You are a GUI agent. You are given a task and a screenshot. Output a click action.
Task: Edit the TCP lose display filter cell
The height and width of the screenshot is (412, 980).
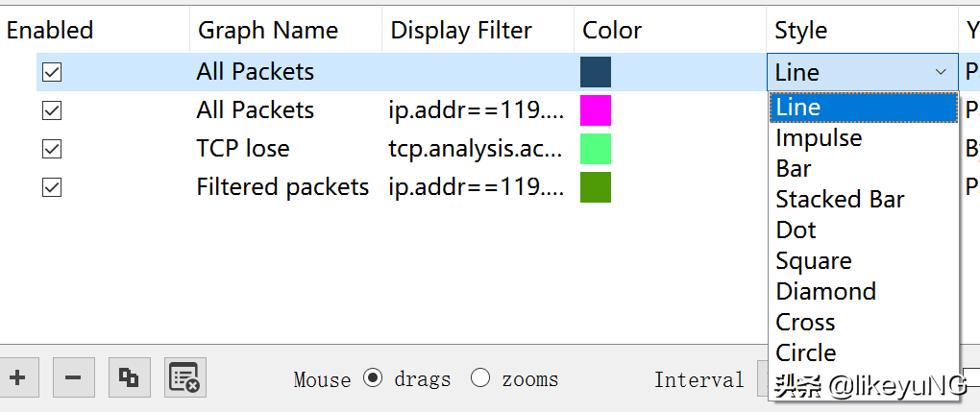[x=477, y=149]
